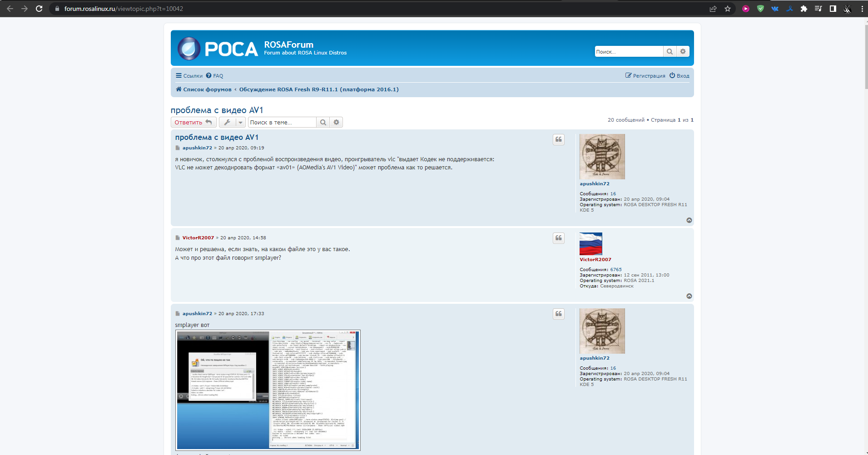Reload the page with the refresh icon
Screen dimensions: 868x455
[39, 9]
